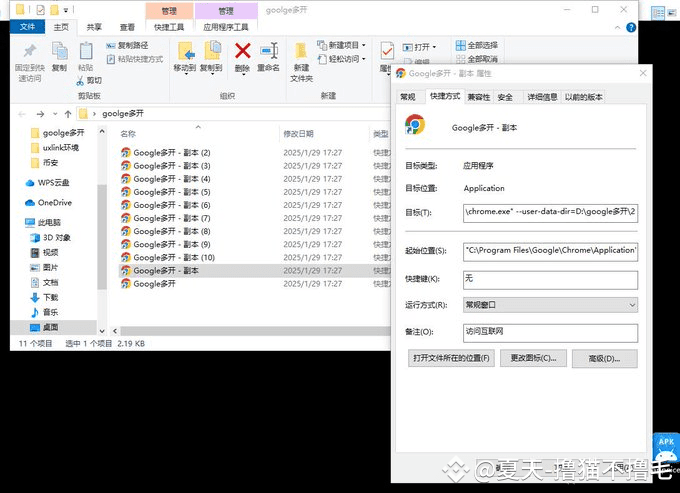Screen dimensions: 680x493
Task: Select 币安 folder in navigation pane
Action: click(45, 163)
